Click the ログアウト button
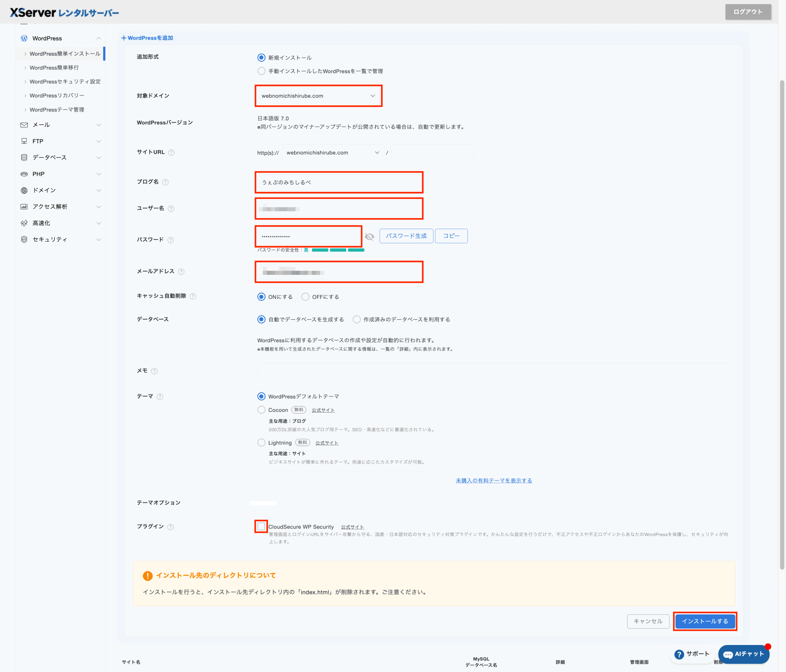Screen dimensions: 786x672 point(748,12)
